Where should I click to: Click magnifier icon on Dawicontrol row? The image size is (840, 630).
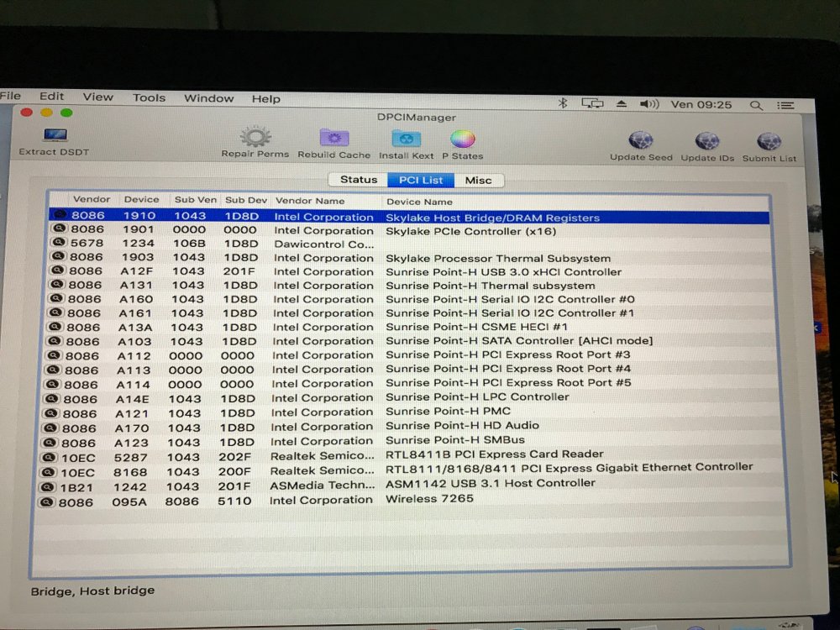59,242
